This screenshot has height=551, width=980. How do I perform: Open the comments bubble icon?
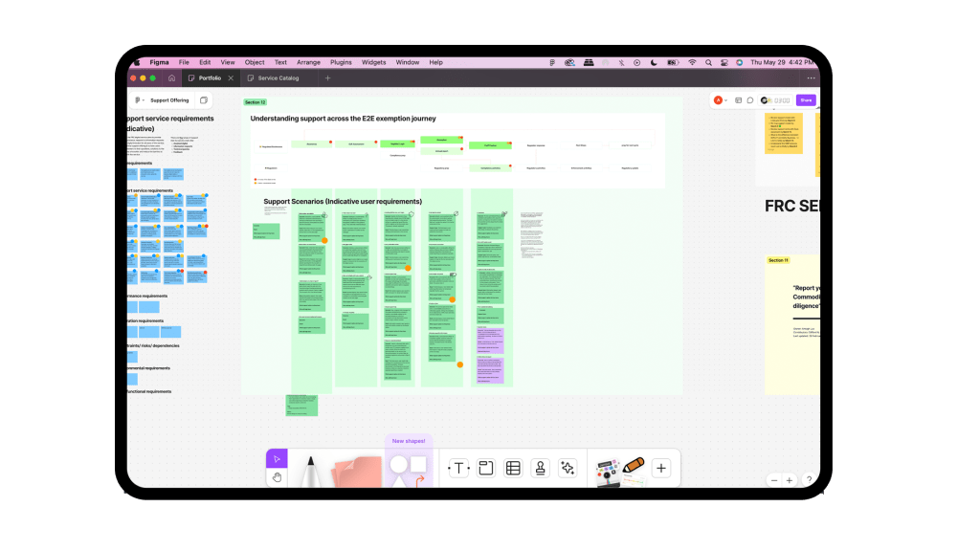750,100
